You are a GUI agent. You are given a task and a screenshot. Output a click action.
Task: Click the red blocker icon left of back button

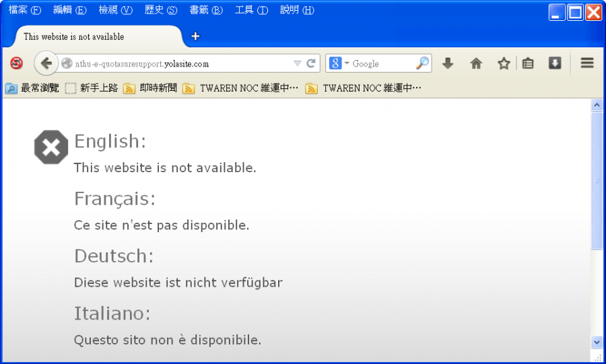[16, 63]
